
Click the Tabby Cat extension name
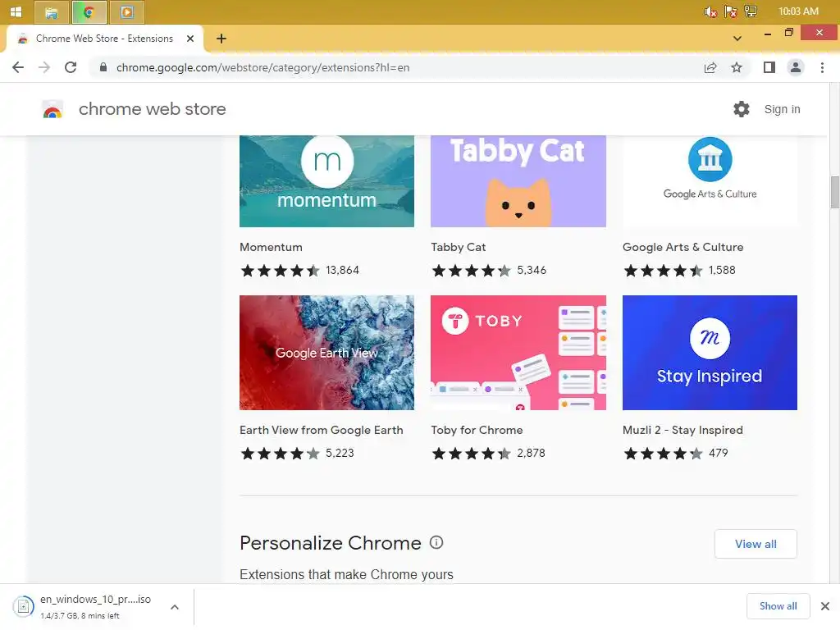(x=458, y=247)
